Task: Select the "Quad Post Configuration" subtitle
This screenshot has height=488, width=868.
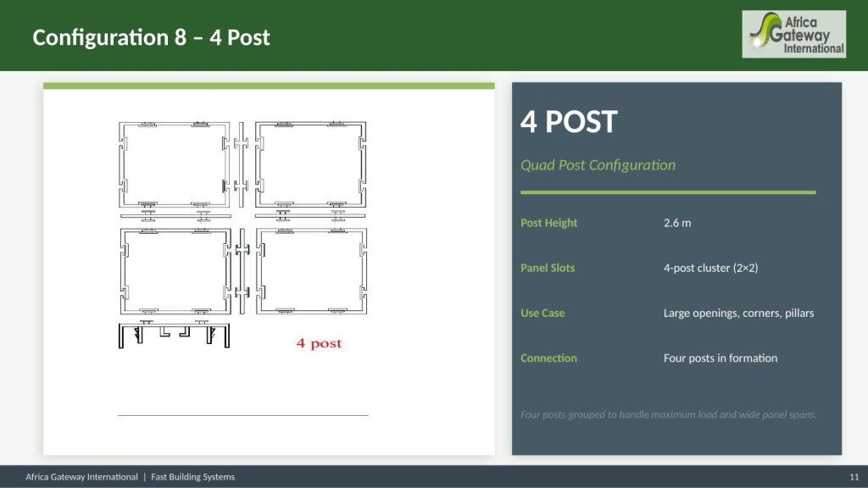Action: click(598, 165)
